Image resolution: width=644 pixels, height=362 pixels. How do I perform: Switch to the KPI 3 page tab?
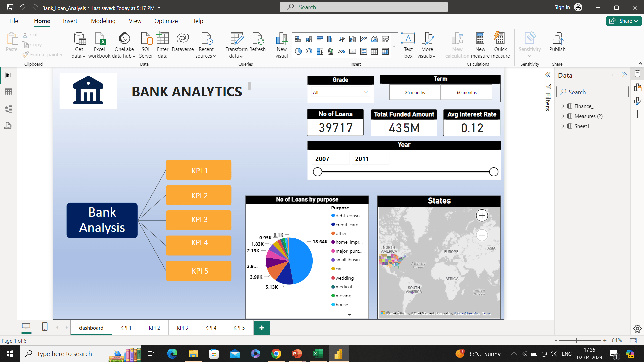182,328
